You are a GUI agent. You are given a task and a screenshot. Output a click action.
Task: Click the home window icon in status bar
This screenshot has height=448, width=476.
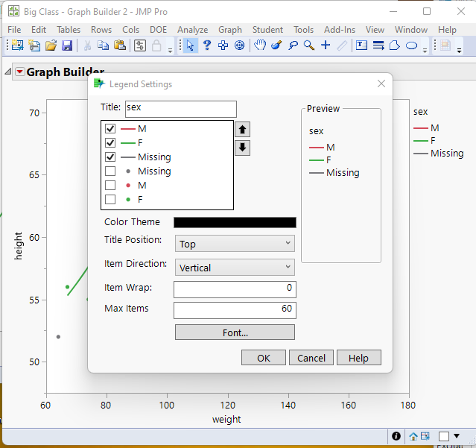click(x=413, y=436)
